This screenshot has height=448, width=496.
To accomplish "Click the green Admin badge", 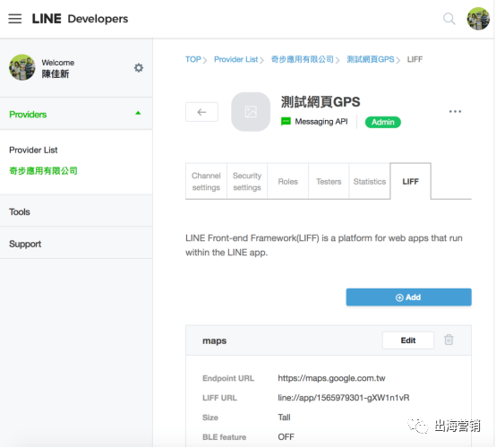I will (383, 122).
